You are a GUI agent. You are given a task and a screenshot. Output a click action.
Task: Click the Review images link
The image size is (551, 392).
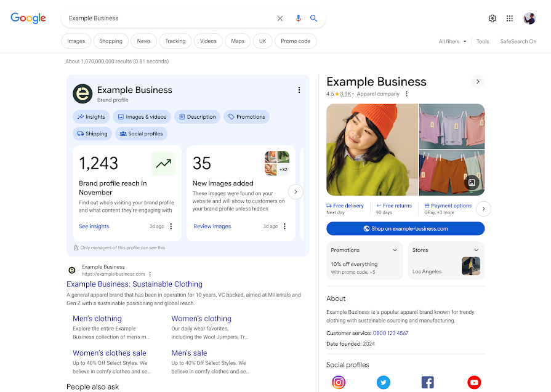212,226
